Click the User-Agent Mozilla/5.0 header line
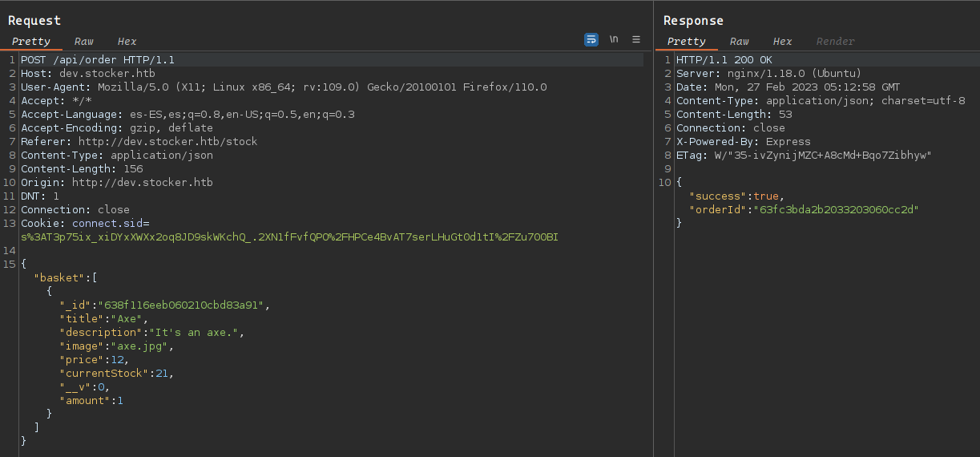 [284, 87]
